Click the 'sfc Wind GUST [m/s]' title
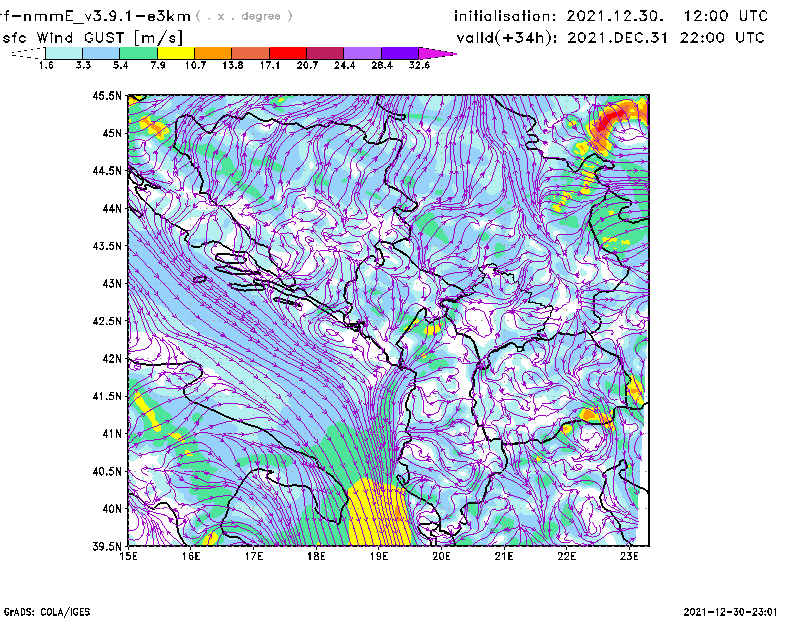 click(92, 38)
